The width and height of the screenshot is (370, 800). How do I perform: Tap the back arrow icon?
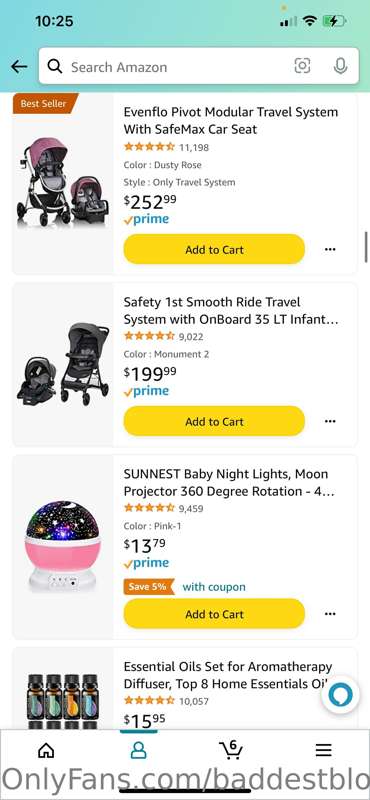point(19,66)
